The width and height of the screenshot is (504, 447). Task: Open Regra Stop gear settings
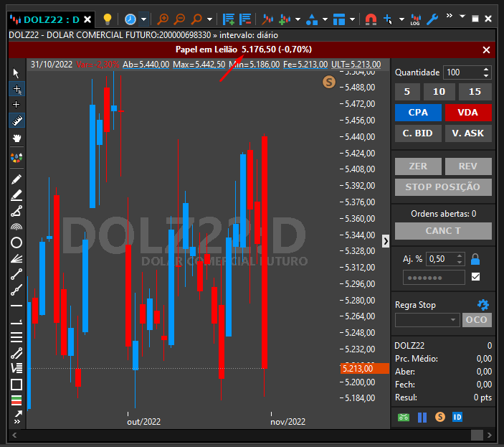tap(482, 304)
